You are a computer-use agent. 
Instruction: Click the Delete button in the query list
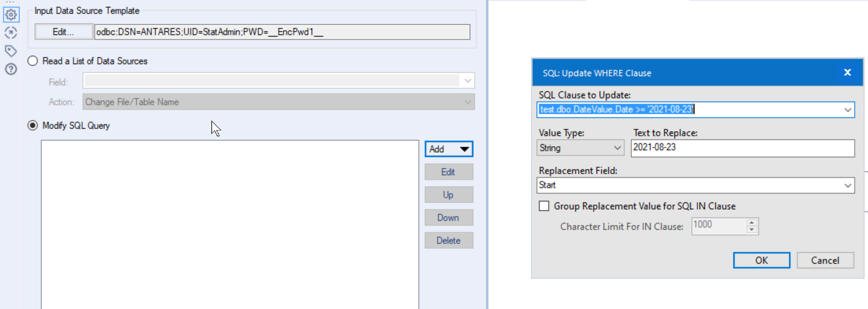(x=449, y=240)
